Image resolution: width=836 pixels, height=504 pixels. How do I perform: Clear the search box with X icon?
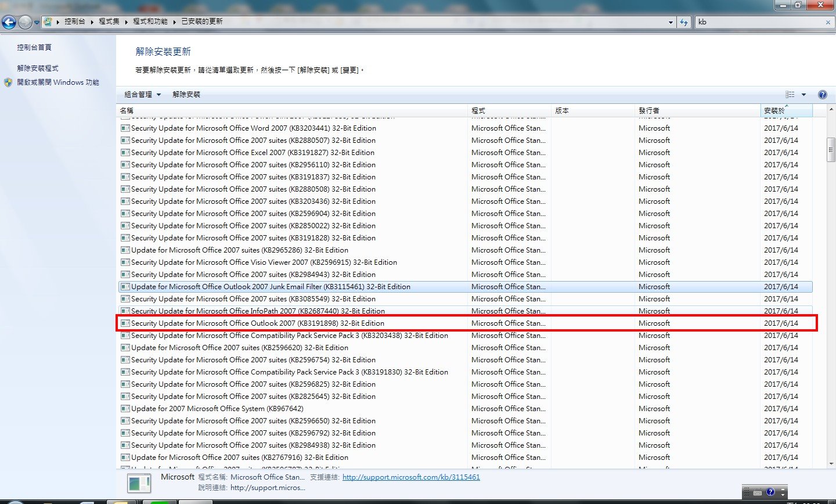click(x=828, y=22)
